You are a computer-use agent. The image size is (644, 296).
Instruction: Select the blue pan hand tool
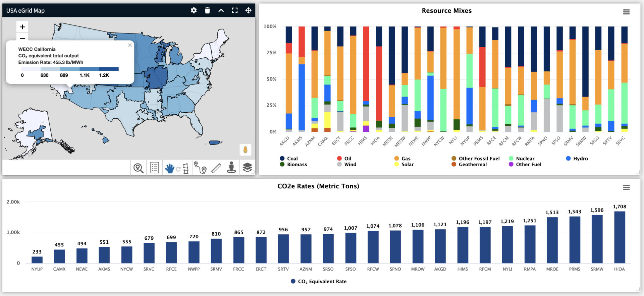(170, 168)
